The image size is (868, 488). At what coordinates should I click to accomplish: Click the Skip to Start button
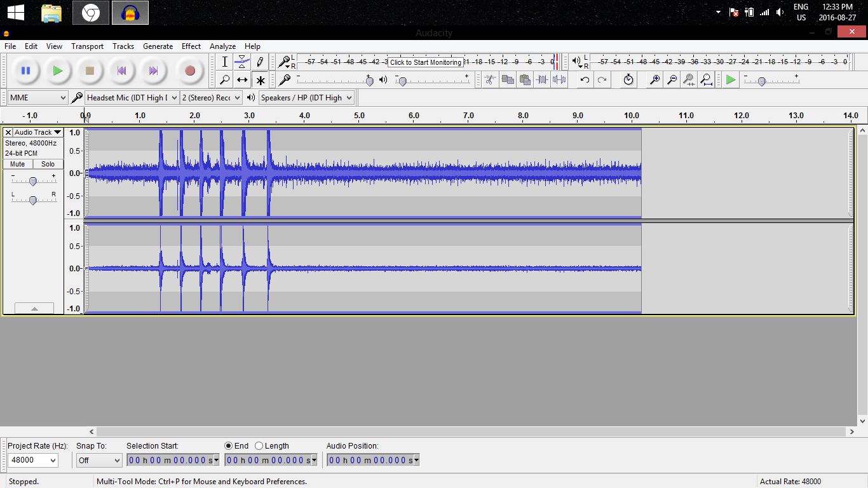(121, 71)
